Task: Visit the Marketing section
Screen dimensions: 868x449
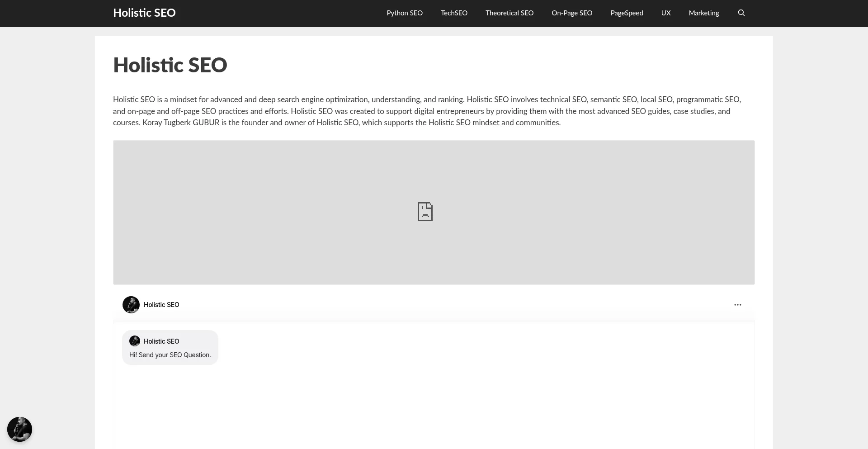Action: point(704,13)
